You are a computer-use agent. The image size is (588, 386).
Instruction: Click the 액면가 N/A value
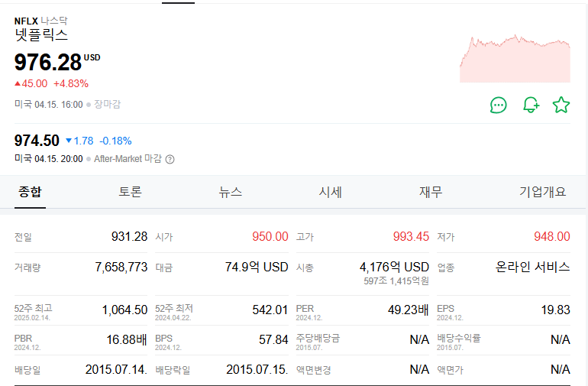pos(561,369)
